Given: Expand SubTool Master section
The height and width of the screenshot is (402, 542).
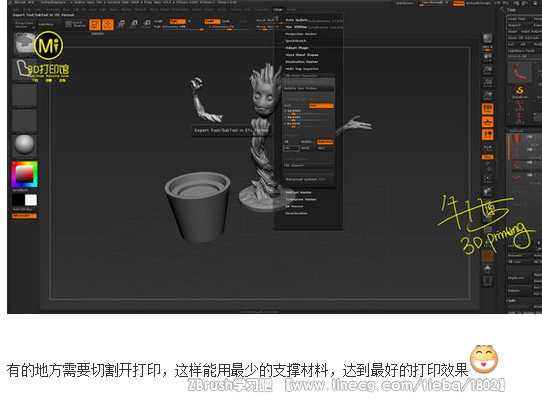Looking at the screenshot, I should click(299, 192).
